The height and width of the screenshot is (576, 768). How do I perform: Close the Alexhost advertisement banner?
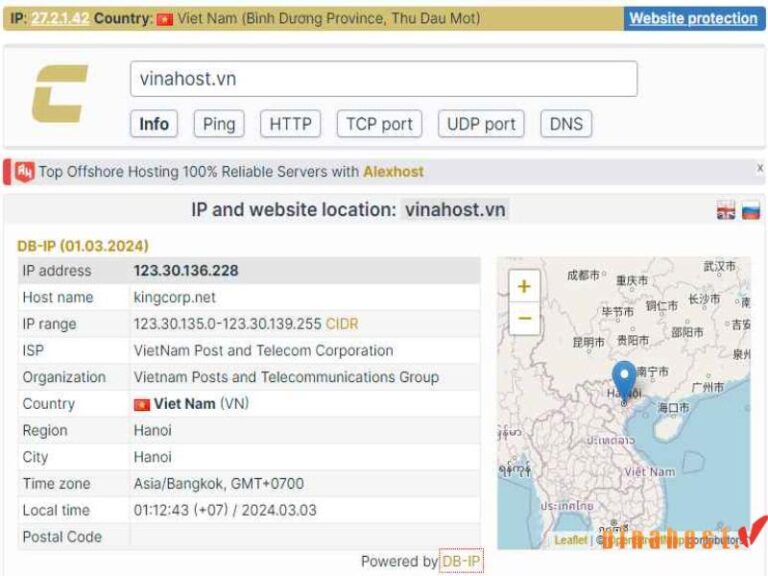(760, 168)
